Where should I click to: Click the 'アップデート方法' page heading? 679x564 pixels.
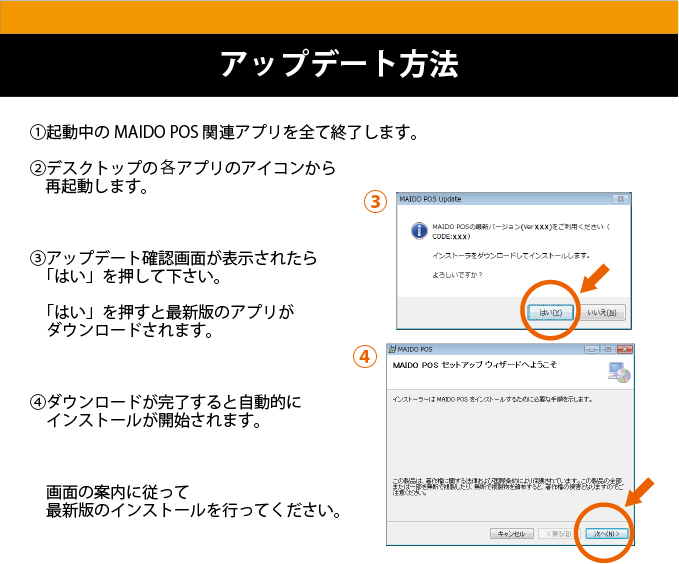click(340, 64)
